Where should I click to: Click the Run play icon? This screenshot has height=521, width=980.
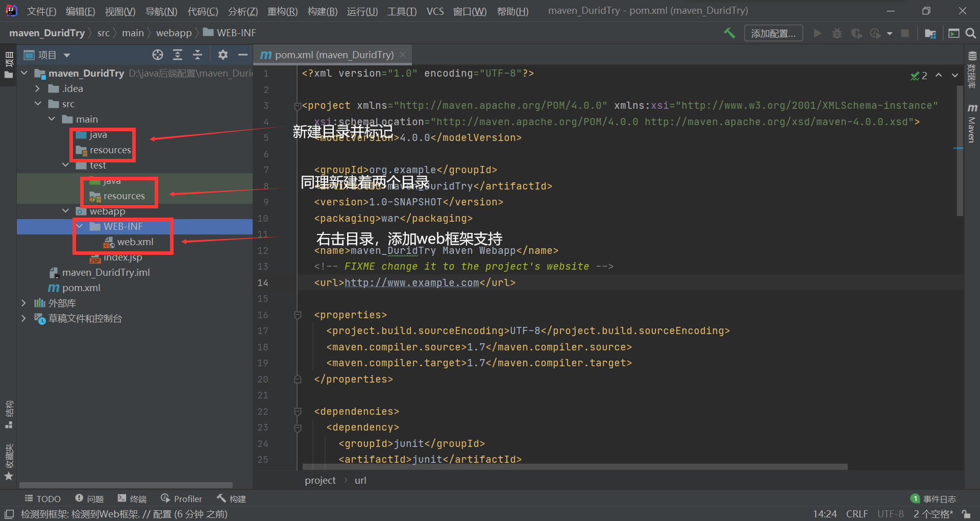[x=817, y=33]
